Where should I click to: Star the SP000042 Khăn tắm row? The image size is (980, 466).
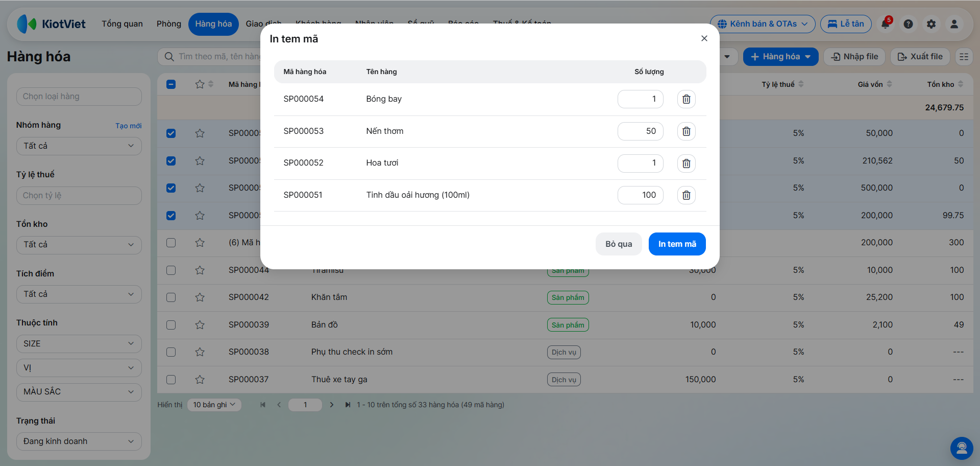coord(200,297)
